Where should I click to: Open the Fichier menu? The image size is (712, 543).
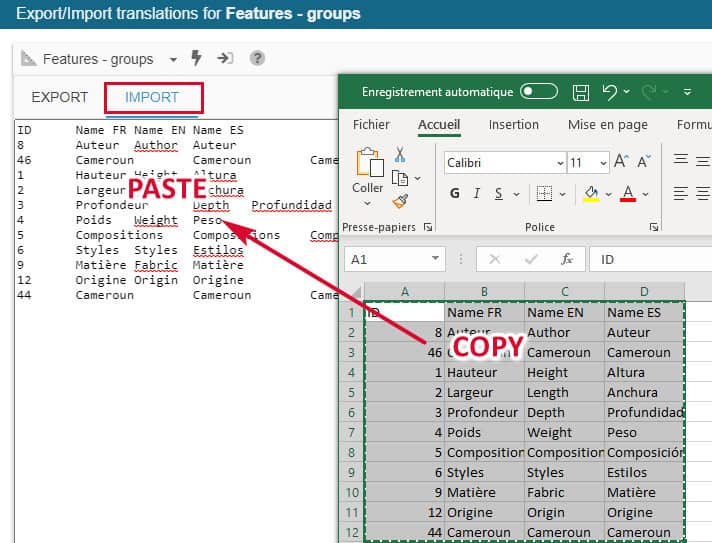point(371,125)
